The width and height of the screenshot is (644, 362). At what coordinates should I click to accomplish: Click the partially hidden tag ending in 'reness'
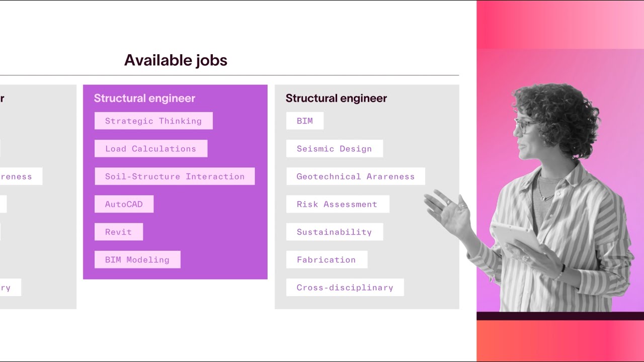pos(21,176)
